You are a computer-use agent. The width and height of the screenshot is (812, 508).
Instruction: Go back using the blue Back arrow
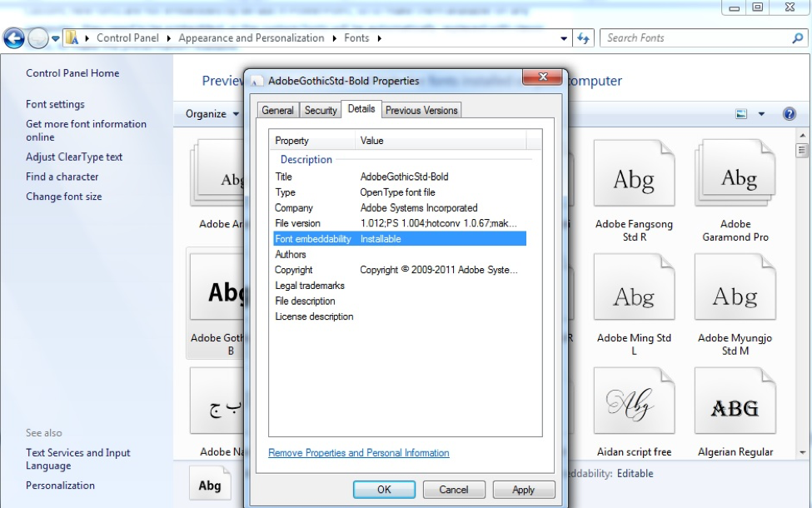14,37
